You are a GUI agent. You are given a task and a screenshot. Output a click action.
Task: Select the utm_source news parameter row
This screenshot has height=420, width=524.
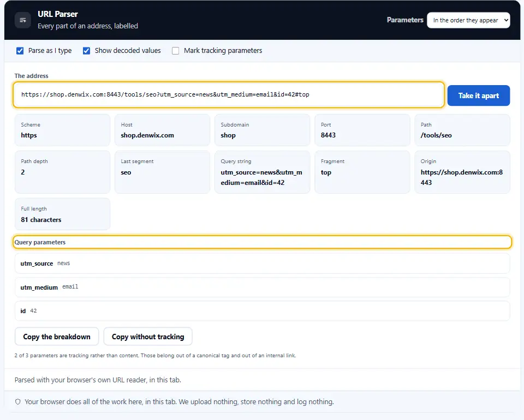click(262, 263)
